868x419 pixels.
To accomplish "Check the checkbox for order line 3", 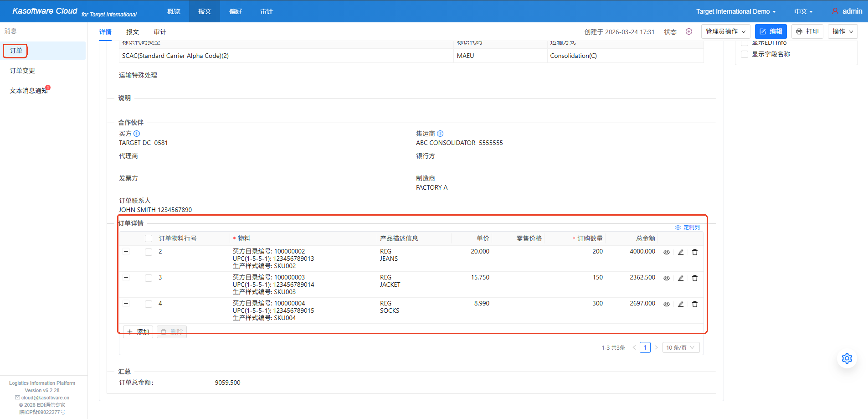I will click(x=149, y=278).
